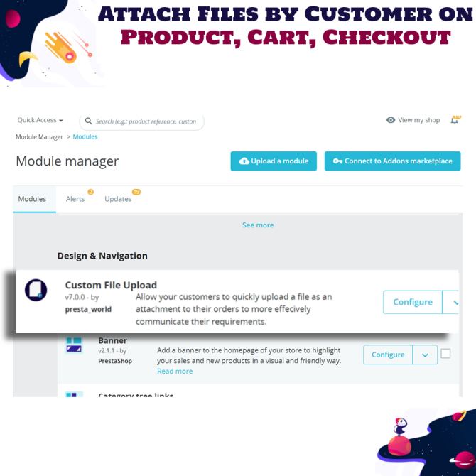Click the See more link
The height and width of the screenshot is (476, 476).
(x=258, y=225)
